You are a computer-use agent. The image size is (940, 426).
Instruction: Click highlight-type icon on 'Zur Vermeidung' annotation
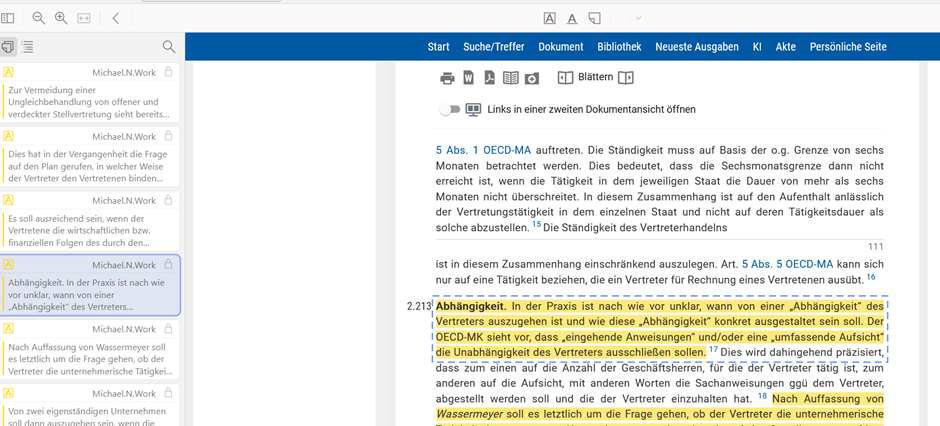click(x=8, y=72)
